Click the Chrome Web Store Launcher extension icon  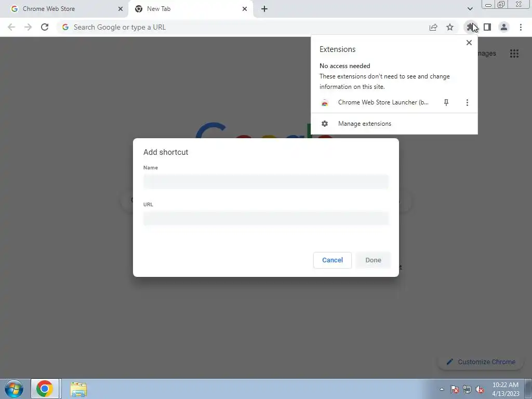[325, 102]
